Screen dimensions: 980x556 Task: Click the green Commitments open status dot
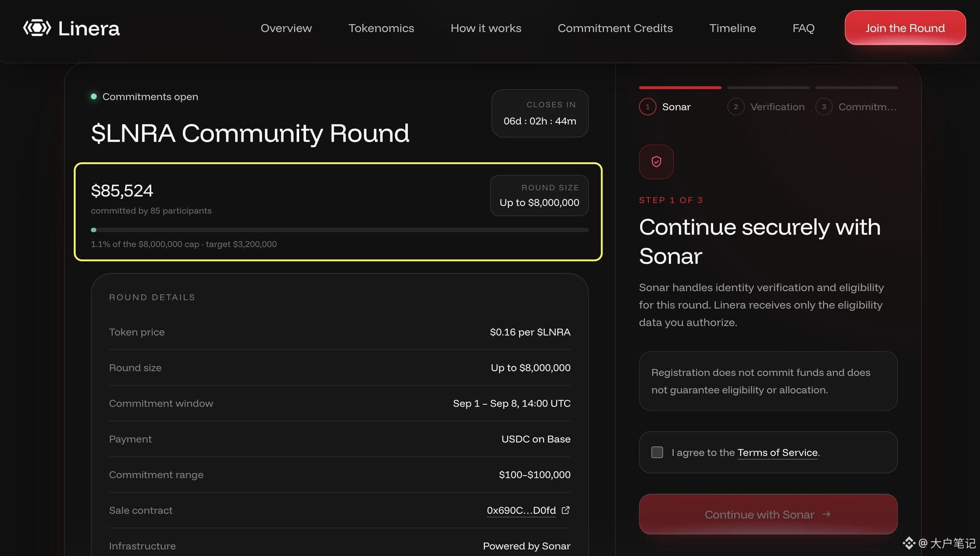(x=94, y=97)
